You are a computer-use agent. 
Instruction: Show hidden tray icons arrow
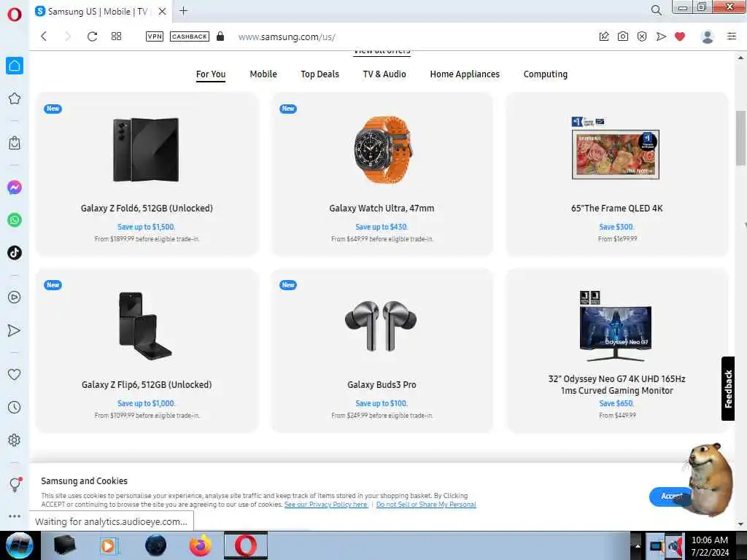pos(637,545)
